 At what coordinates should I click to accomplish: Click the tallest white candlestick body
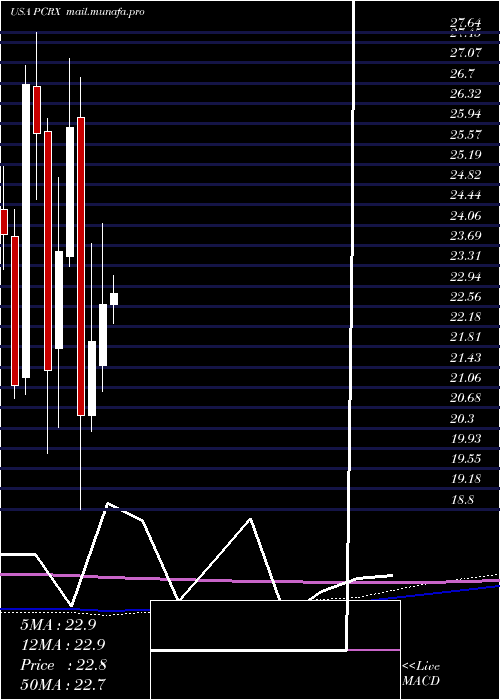(x=26, y=231)
